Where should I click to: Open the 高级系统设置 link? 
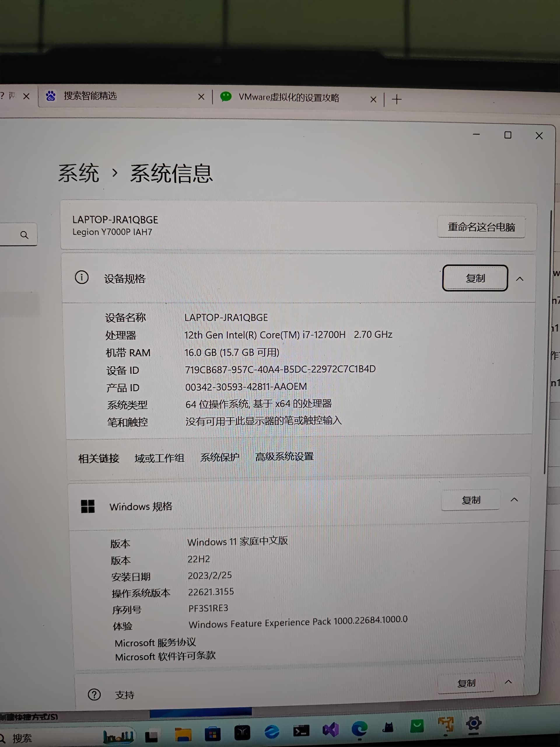(x=284, y=457)
